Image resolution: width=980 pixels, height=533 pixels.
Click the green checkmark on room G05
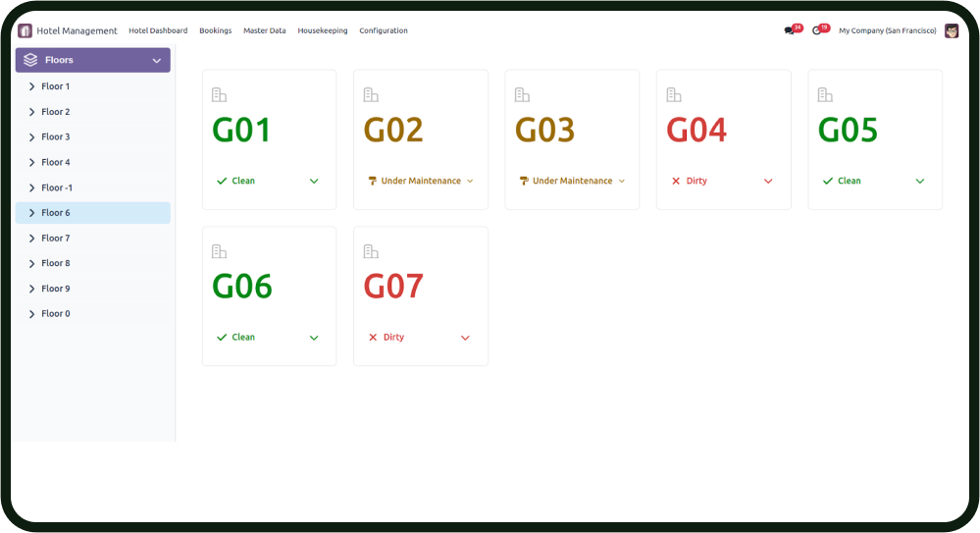pyautogui.click(x=828, y=181)
